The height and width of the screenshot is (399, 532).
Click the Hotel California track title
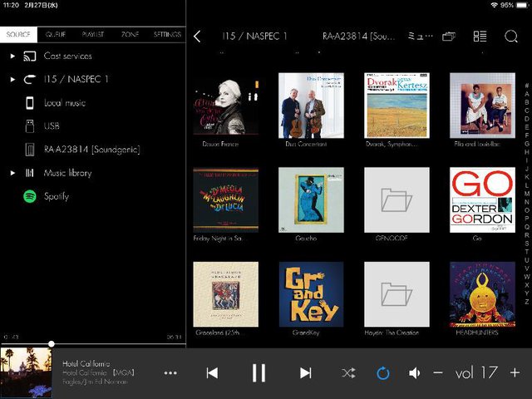(x=86, y=364)
